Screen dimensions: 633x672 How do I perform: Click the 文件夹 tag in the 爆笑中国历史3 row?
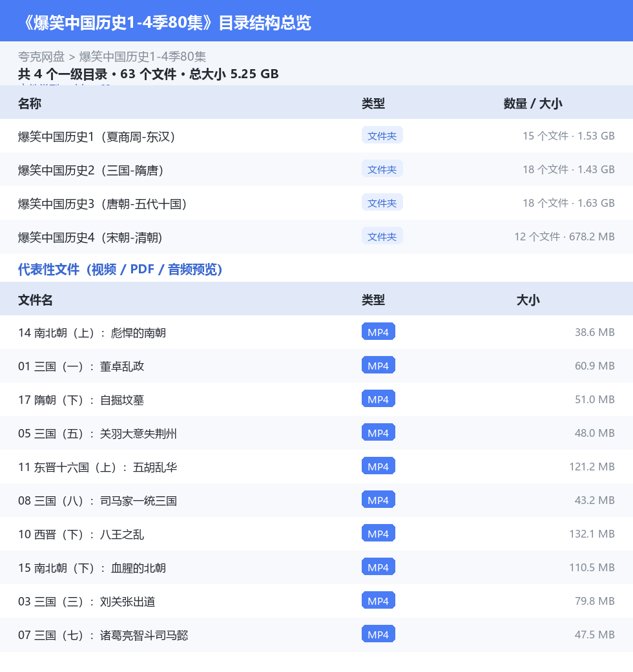click(382, 203)
